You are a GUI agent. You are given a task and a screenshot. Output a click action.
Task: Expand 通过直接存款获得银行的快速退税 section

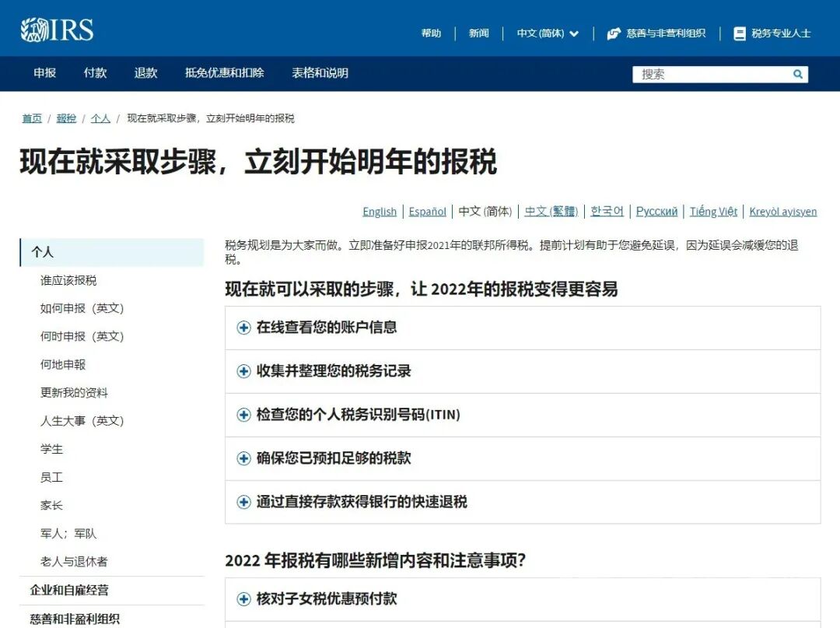(x=523, y=502)
